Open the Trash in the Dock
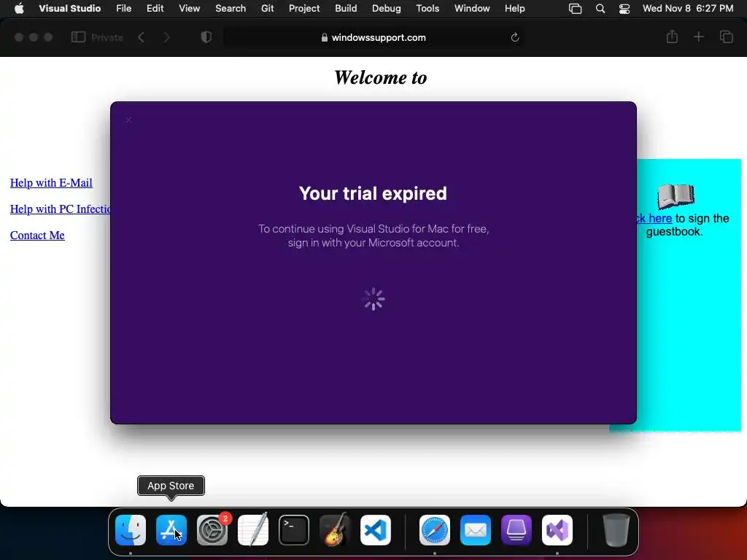The height and width of the screenshot is (560, 747). [616, 530]
